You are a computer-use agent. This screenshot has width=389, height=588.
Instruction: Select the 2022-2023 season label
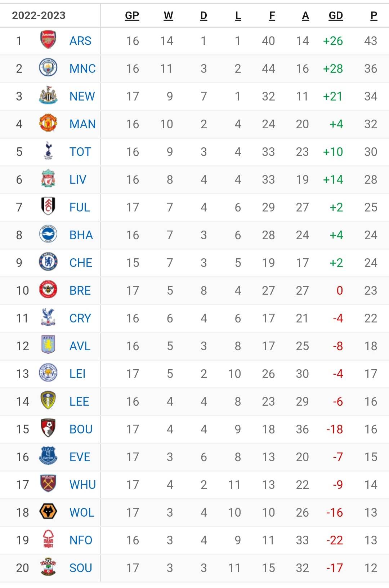(39, 15)
